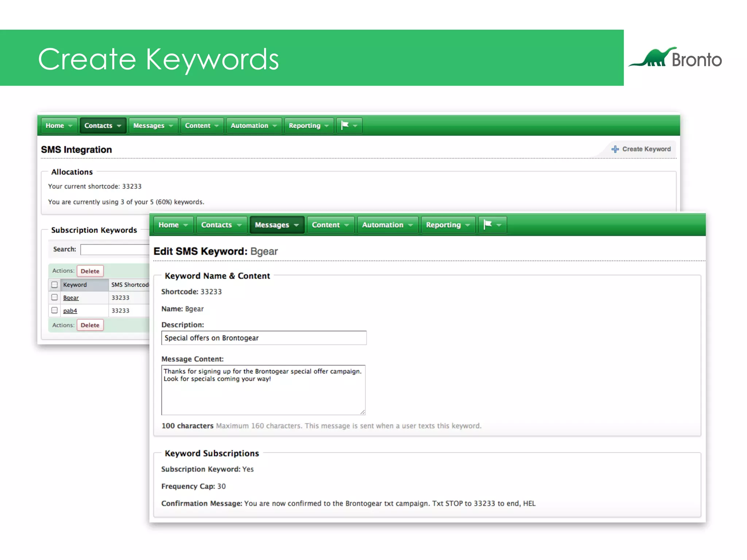The height and width of the screenshot is (560, 747).
Task: Open the Reporting menu in the back window
Action: (309, 125)
